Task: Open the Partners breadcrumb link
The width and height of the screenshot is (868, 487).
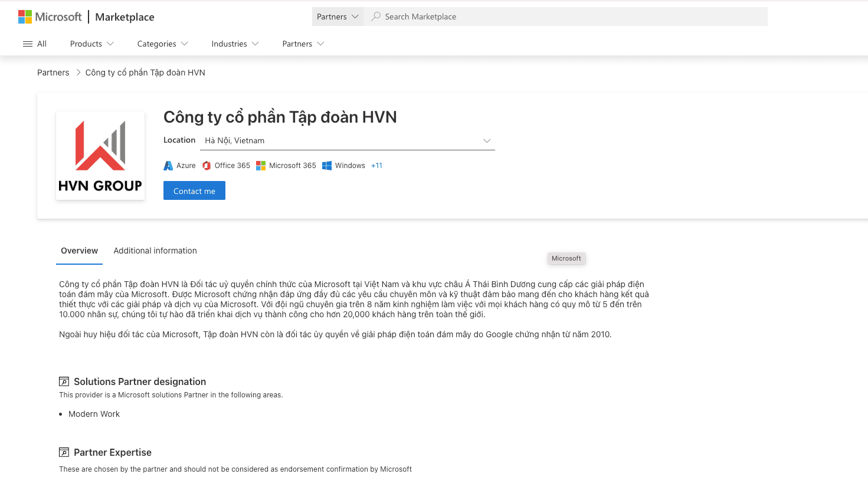Action: point(53,72)
